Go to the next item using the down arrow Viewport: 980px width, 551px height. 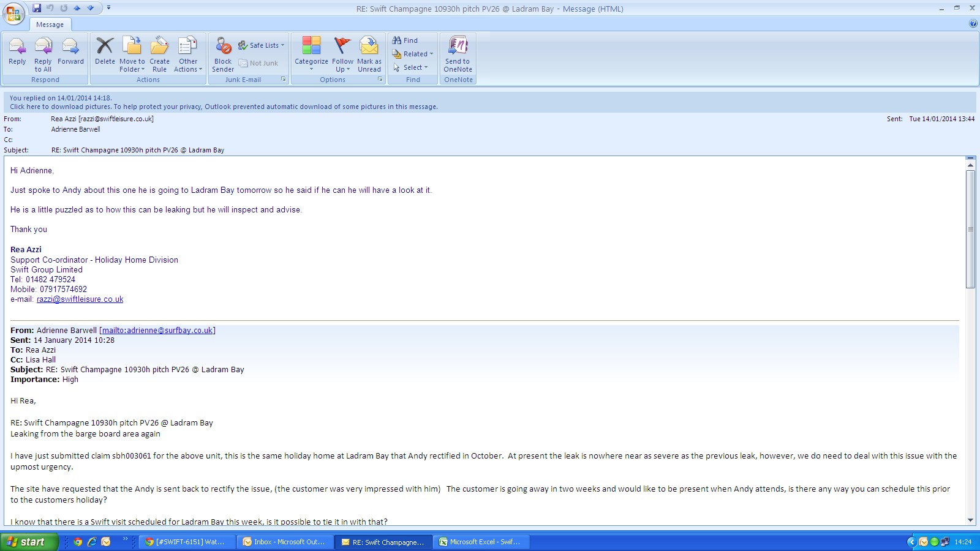pos(91,8)
